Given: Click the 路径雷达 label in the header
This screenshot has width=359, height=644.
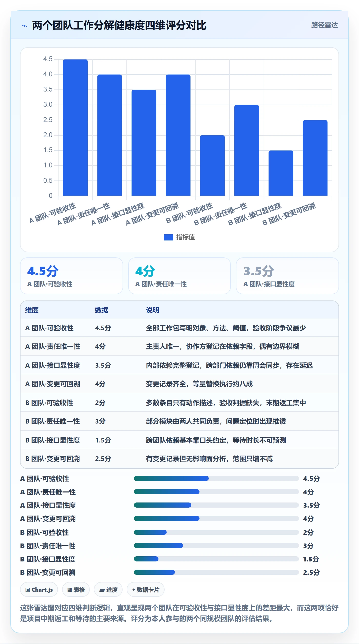Looking at the screenshot, I should [324, 25].
